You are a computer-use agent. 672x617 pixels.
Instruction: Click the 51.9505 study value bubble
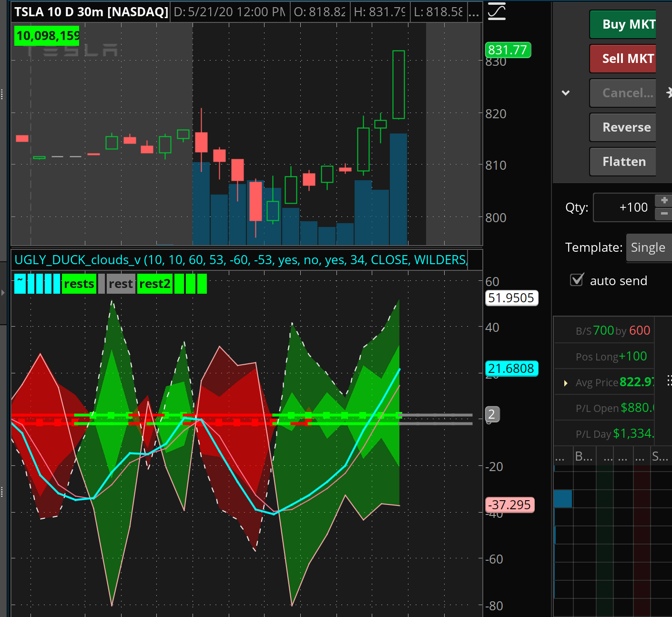click(511, 298)
